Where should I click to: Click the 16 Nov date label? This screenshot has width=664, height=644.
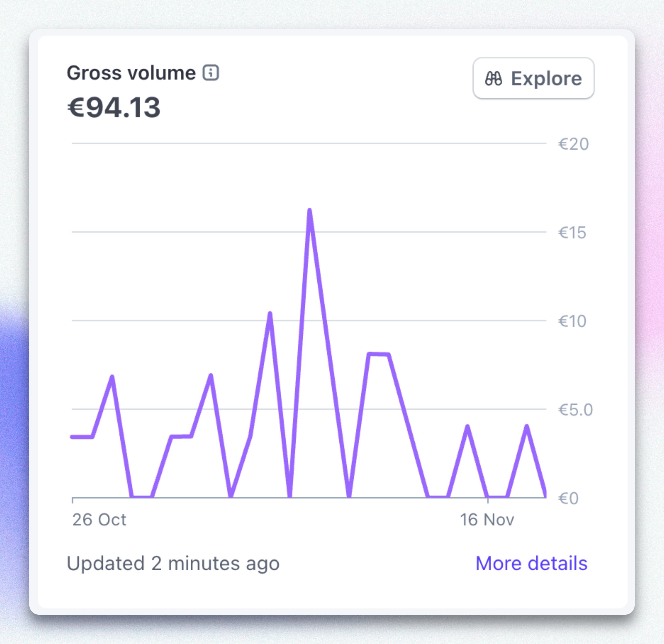487,519
